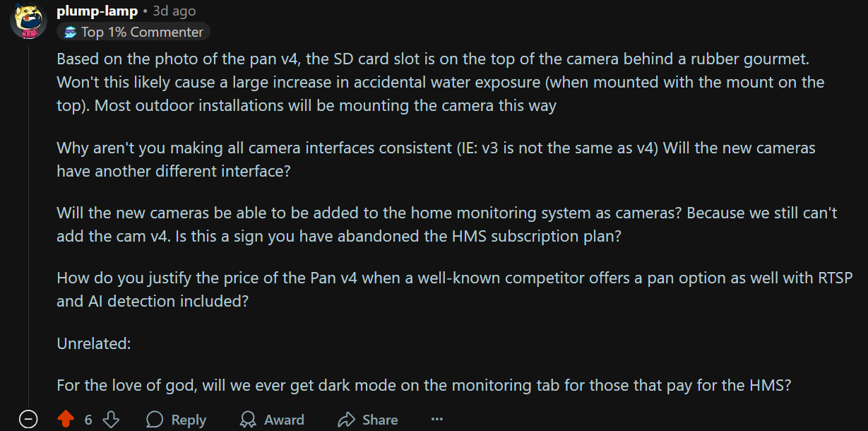868x431 pixels.
Task: Give an Award to this comment
Action: pos(272,420)
